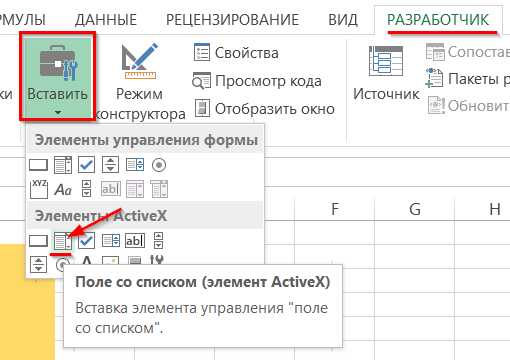
Task: Open Свойства properties
Action: 236,53
